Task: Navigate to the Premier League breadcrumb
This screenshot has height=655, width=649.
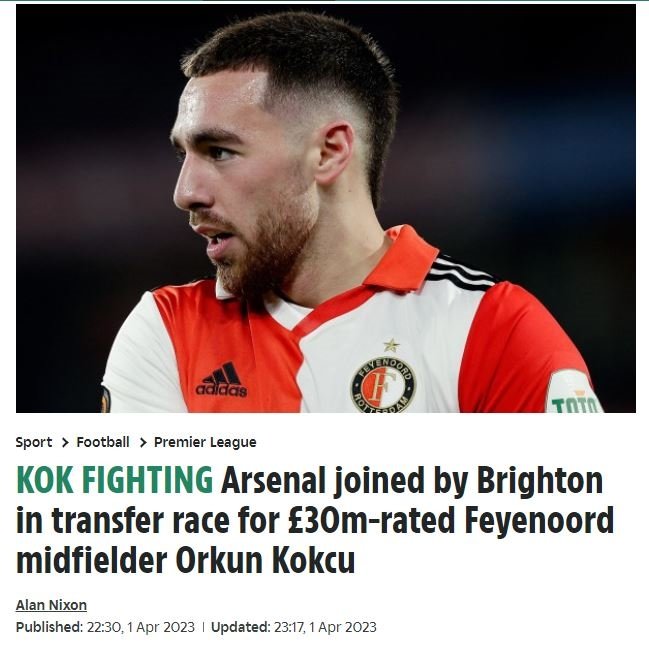Action: pos(205,442)
